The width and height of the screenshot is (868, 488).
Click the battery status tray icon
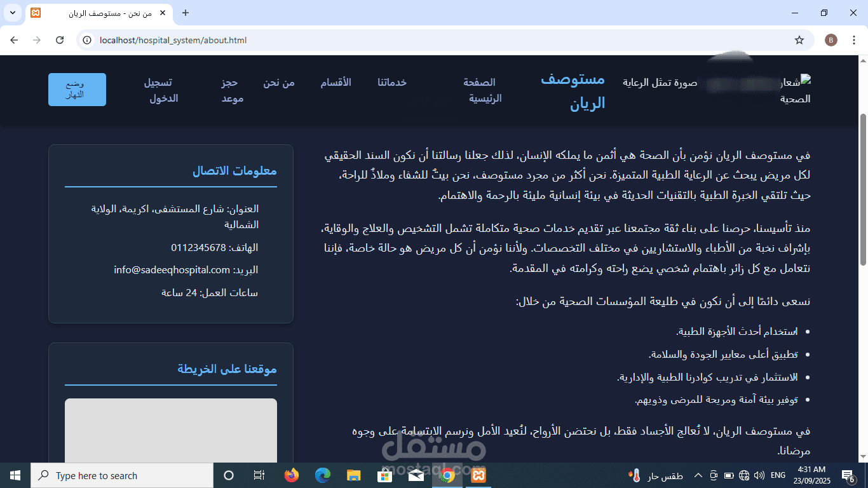728,475
